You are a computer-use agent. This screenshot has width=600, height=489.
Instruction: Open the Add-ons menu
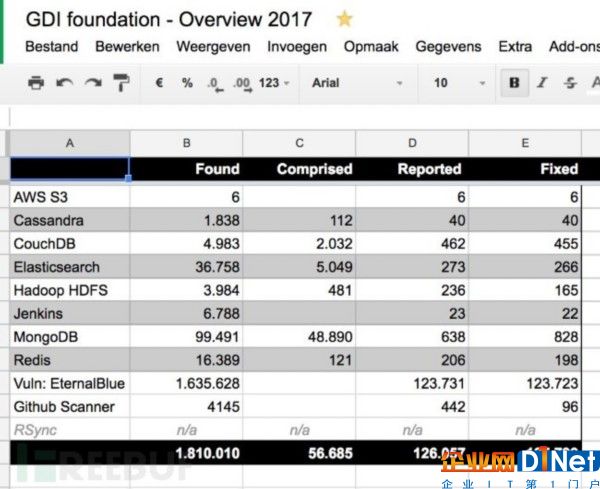(574, 47)
